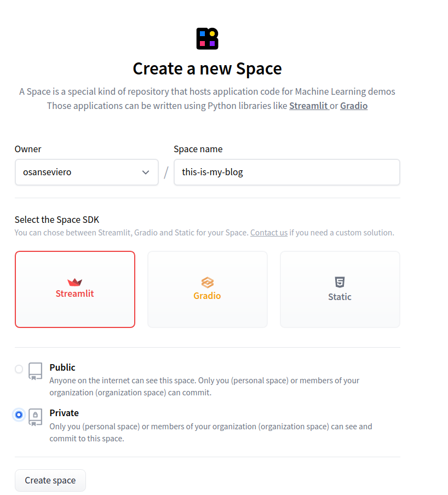Select the Public radio button

click(x=19, y=369)
